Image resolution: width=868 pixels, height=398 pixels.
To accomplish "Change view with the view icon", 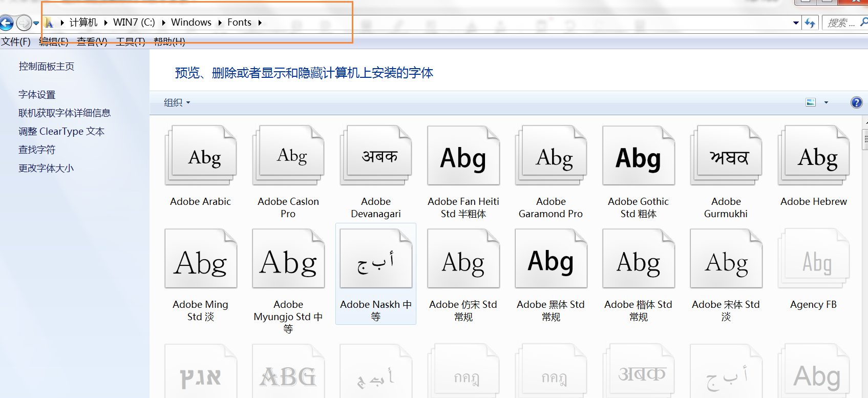I will tap(811, 102).
